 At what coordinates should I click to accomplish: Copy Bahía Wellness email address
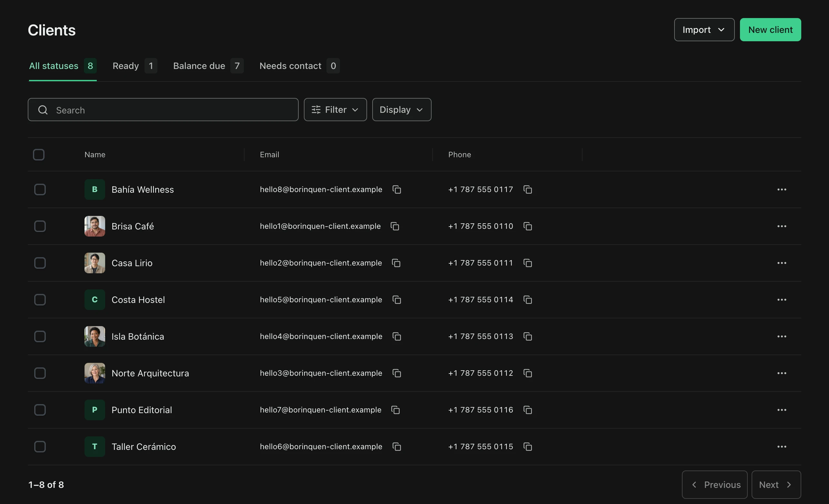coord(397,189)
